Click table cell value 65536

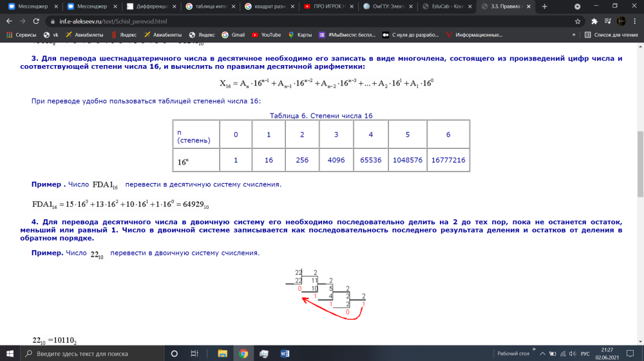pyautogui.click(x=371, y=160)
